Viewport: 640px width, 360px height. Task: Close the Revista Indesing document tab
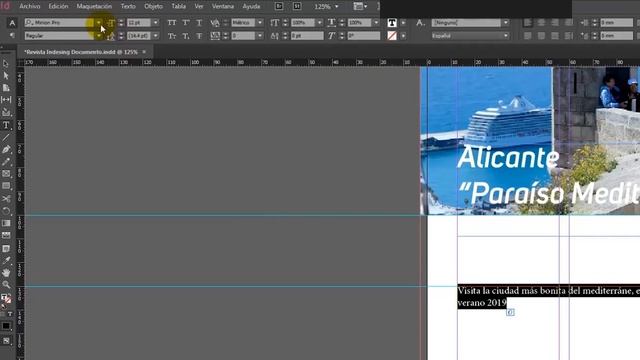pyautogui.click(x=144, y=52)
